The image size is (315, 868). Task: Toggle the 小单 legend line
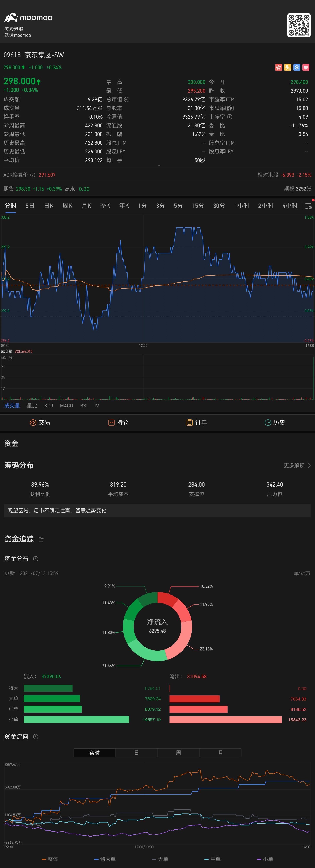tap(265, 859)
